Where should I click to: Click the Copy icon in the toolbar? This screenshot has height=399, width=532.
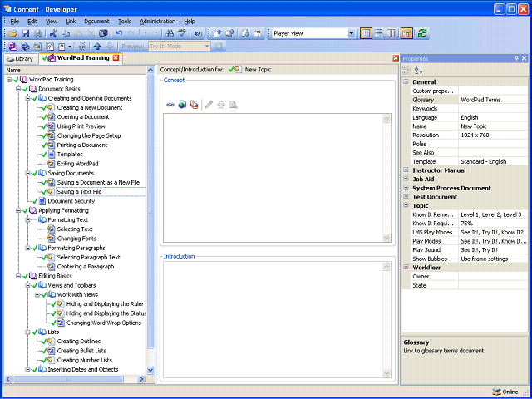(66, 33)
